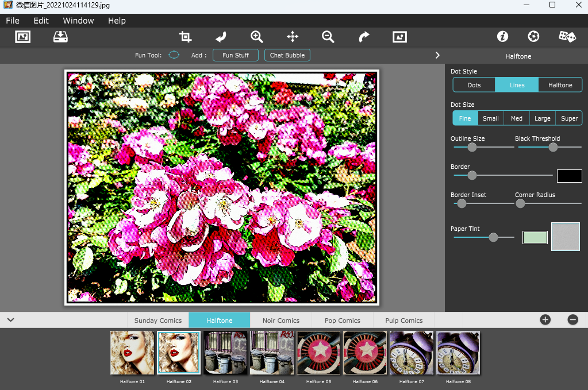The width and height of the screenshot is (588, 390).
Task: Add a preset with the plus icon
Action: pyautogui.click(x=545, y=319)
